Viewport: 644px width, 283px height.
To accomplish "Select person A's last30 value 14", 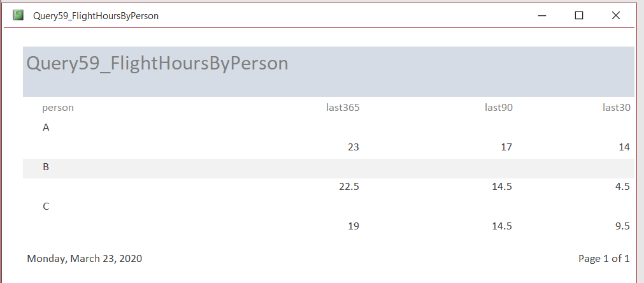I will click(624, 147).
